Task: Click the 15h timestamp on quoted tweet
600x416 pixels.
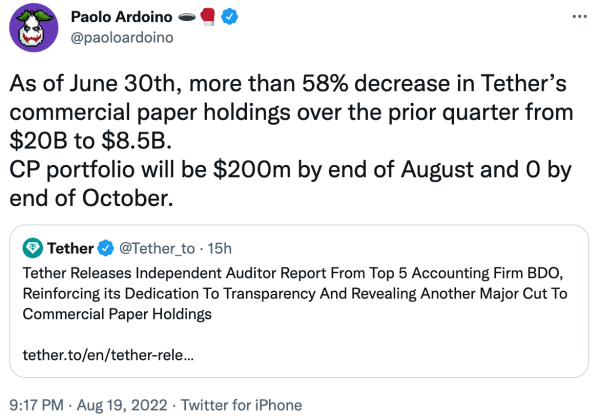Action: pyautogui.click(x=220, y=249)
